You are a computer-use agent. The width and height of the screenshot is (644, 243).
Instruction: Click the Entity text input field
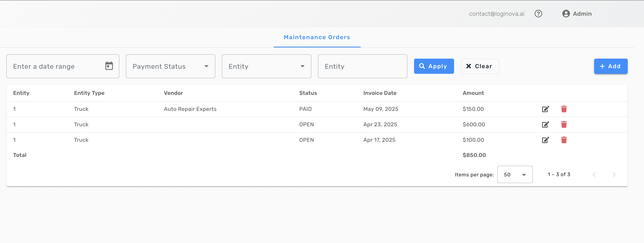(x=362, y=66)
